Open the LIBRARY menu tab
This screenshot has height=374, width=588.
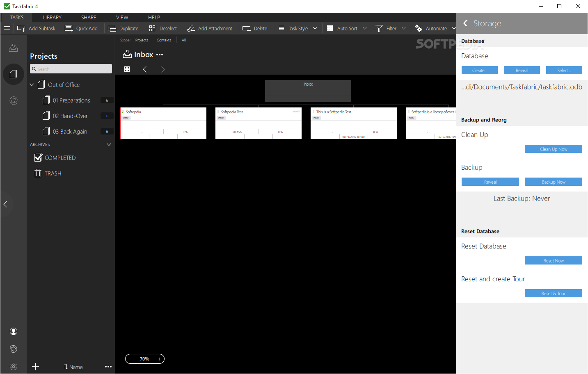click(x=52, y=17)
